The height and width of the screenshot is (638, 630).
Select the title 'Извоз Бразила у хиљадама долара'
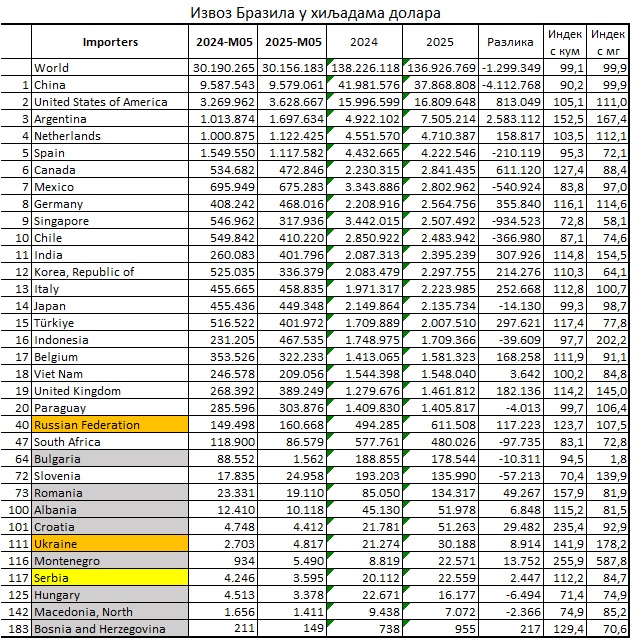[x=315, y=13]
